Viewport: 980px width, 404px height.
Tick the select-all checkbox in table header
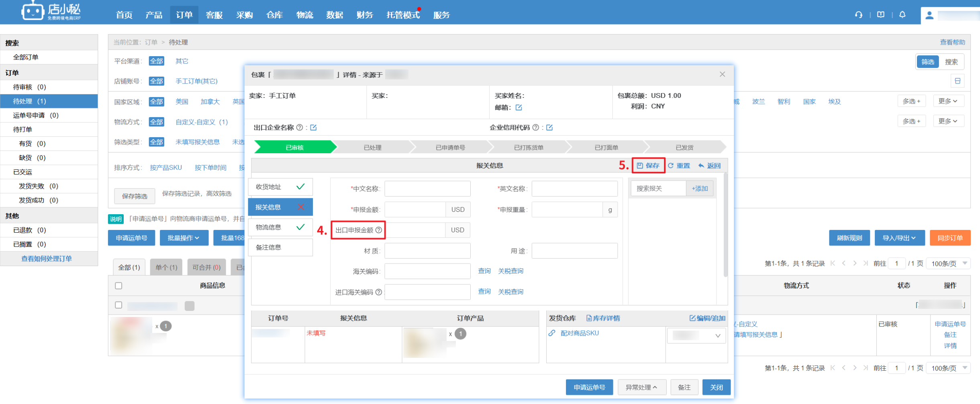(x=118, y=286)
